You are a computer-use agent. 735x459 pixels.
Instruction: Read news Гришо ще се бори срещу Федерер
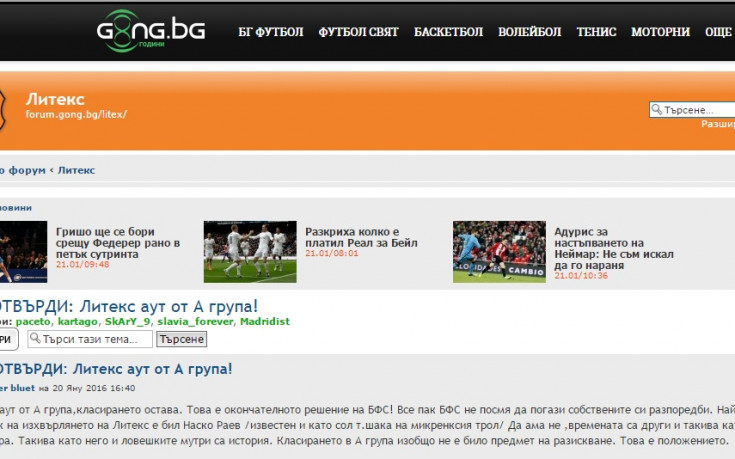tap(118, 243)
